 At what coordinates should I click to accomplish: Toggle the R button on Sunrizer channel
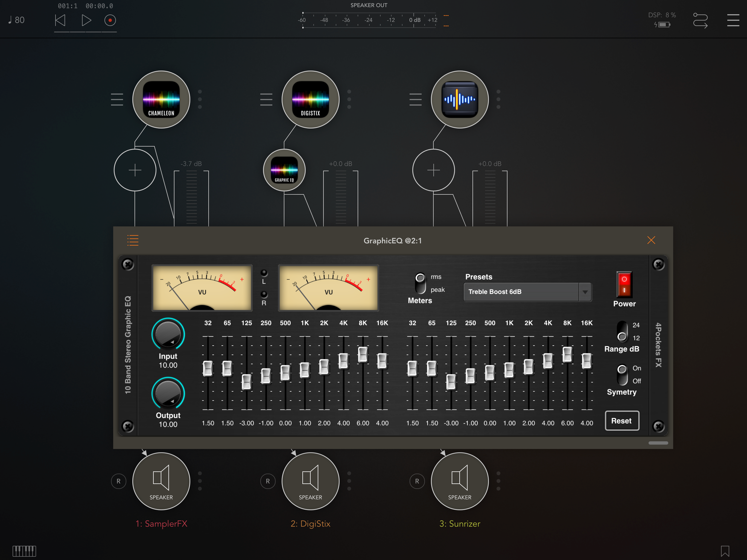[417, 481]
